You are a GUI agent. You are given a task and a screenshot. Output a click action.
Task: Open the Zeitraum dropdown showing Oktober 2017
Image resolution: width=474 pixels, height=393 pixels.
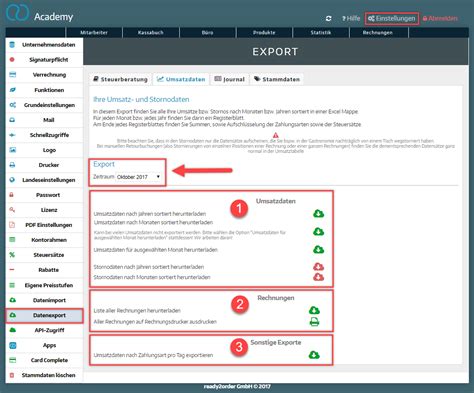138,177
